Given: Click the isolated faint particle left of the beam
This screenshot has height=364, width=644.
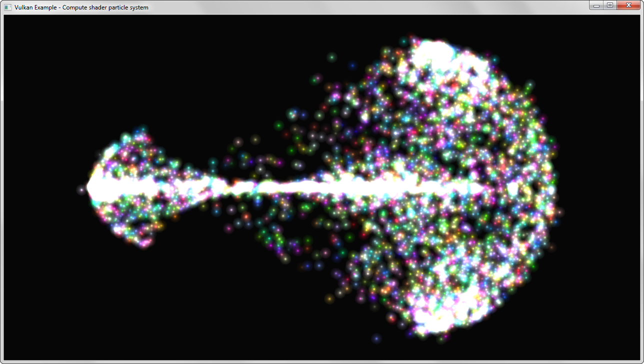Looking at the screenshot, I should click(81, 190).
